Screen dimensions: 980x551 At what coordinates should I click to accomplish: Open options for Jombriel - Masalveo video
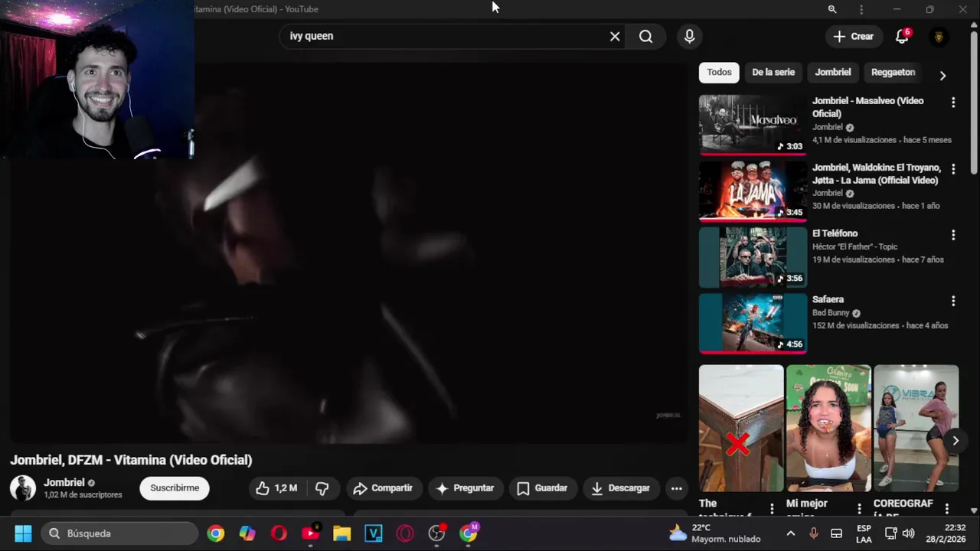point(953,102)
